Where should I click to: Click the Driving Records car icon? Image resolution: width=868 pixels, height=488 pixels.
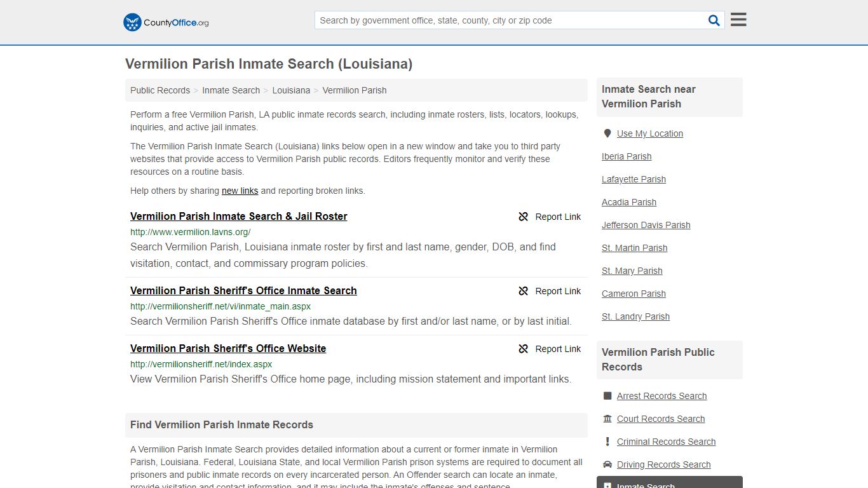tap(607, 464)
